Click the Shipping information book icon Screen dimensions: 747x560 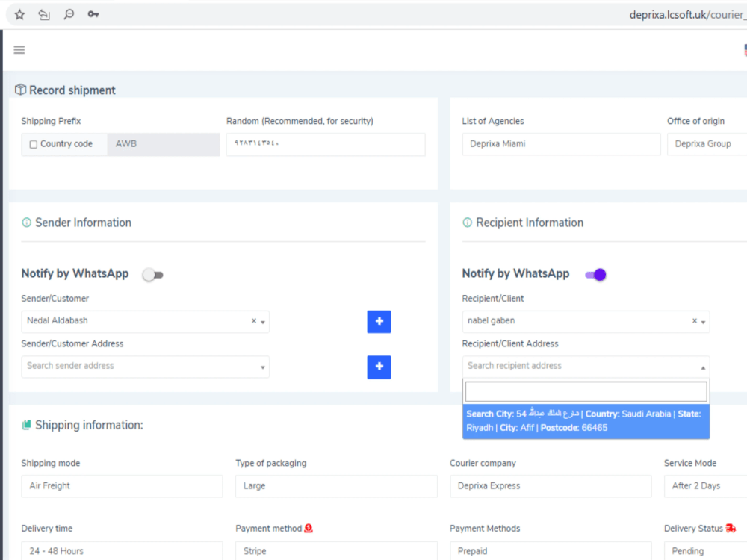pyautogui.click(x=27, y=425)
